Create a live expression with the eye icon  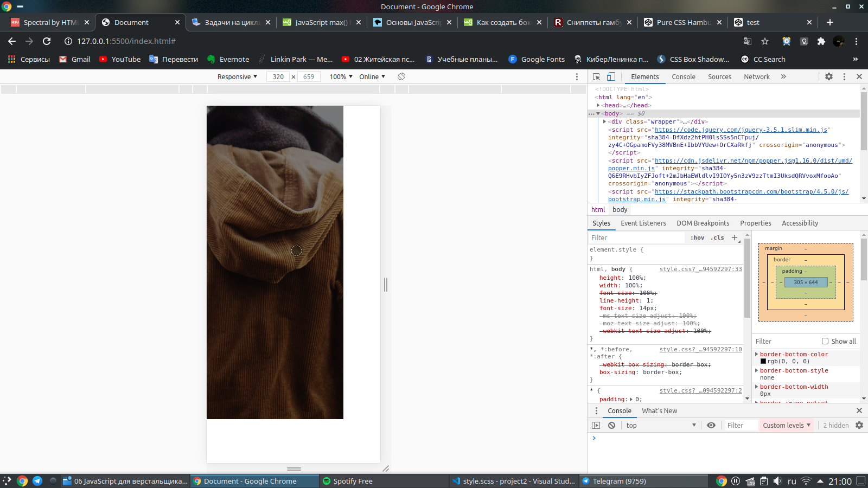coord(711,425)
